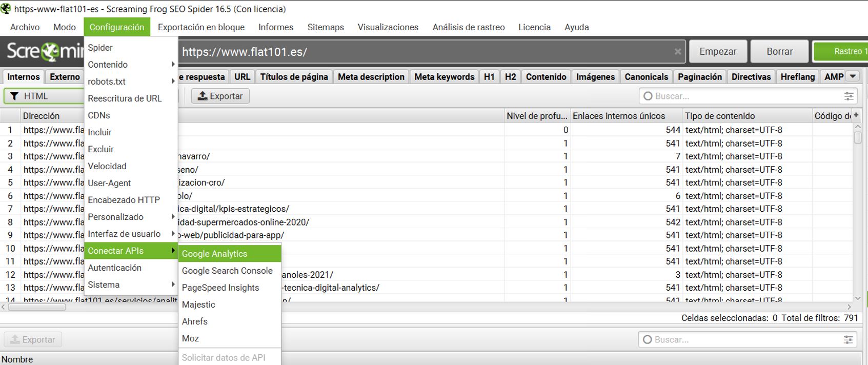Switch to the Paginación tab
The width and height of the screenshot is (868, 365).
click(x=699, y=76)
